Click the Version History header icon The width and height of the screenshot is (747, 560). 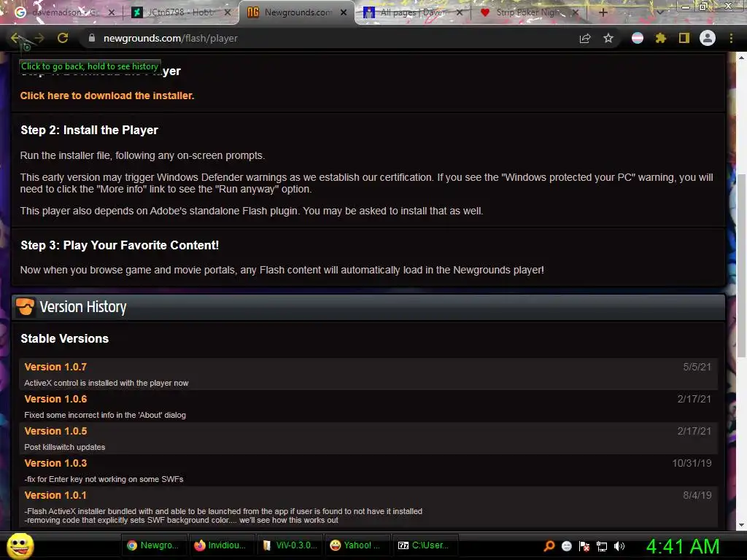point(26,307)
